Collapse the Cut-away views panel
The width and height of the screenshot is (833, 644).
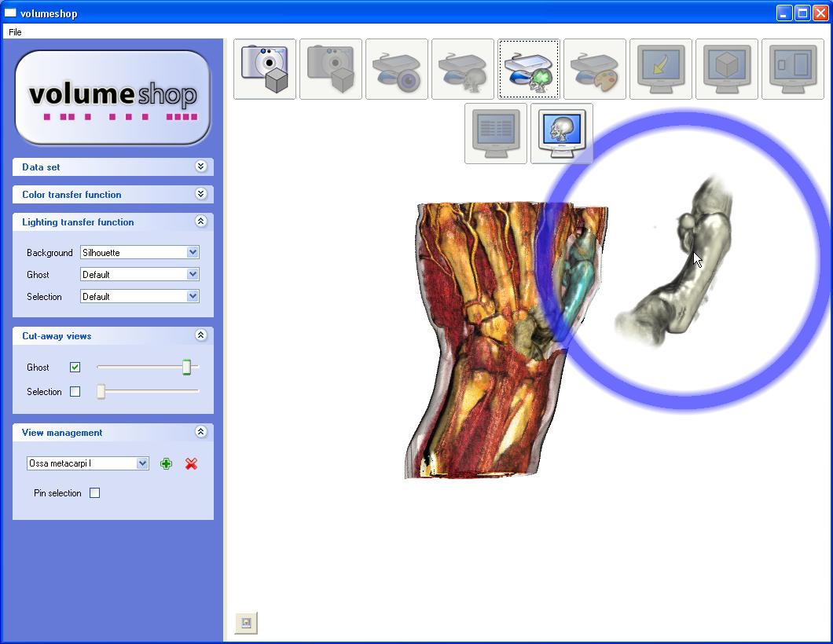click(201, 335)
